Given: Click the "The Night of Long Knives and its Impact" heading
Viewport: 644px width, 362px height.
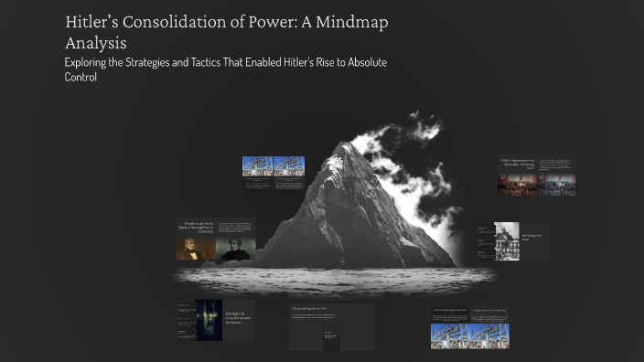Looking at the screenshot, I should point(238,318).
